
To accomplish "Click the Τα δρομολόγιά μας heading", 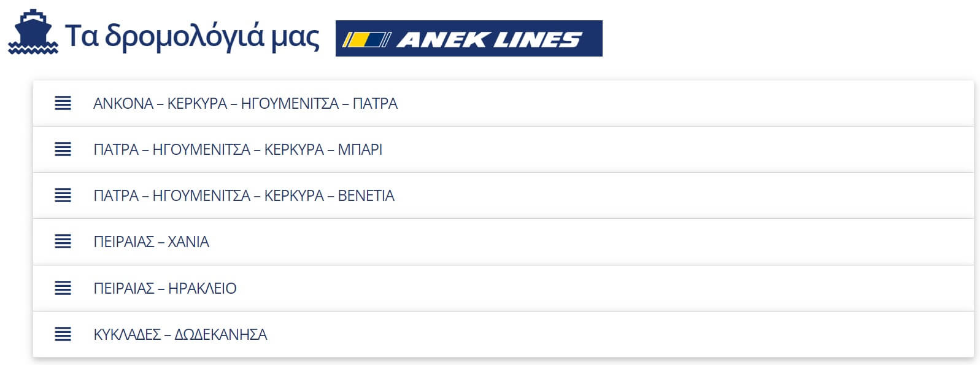I will click(x=192, y=36).
